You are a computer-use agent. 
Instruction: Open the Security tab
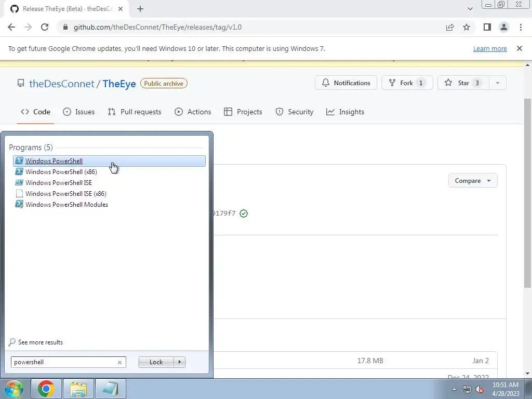pyautogui.click(x=295, y=112)
